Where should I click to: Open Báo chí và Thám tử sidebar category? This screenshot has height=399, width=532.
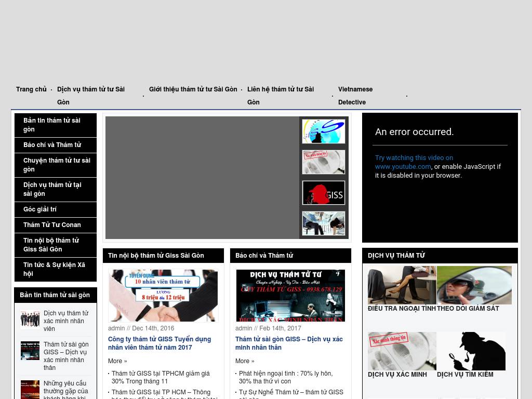tap(52, 145)
